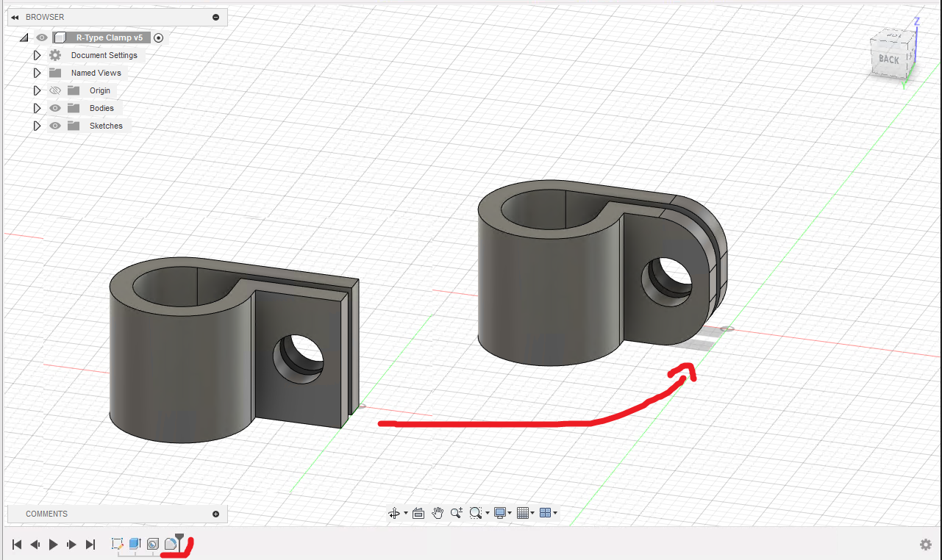Open the Display Settings dropdown arrow

click(x=510, y=513)
